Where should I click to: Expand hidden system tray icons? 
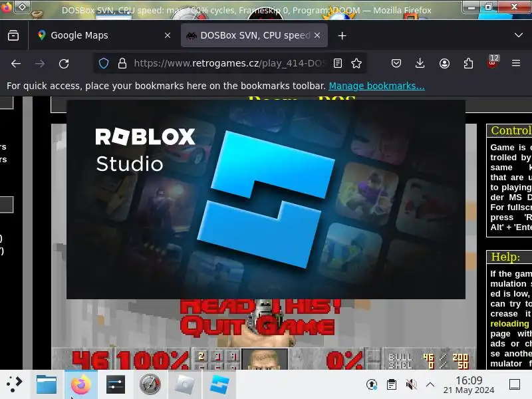430,384
